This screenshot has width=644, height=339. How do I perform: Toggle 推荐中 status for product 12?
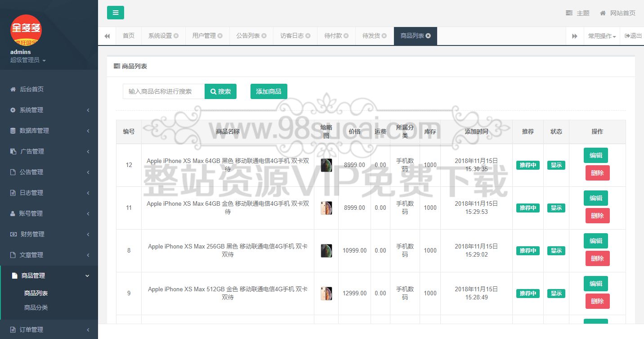click(528, 165)
